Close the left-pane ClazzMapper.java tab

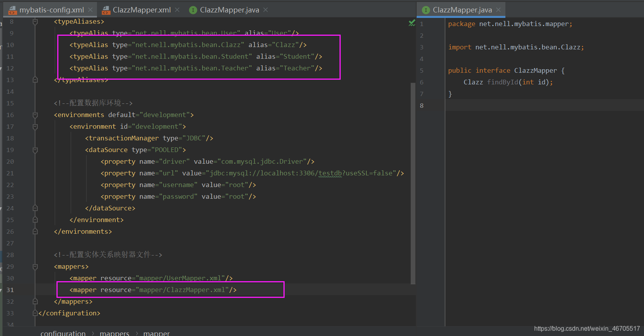click(266, 10)
